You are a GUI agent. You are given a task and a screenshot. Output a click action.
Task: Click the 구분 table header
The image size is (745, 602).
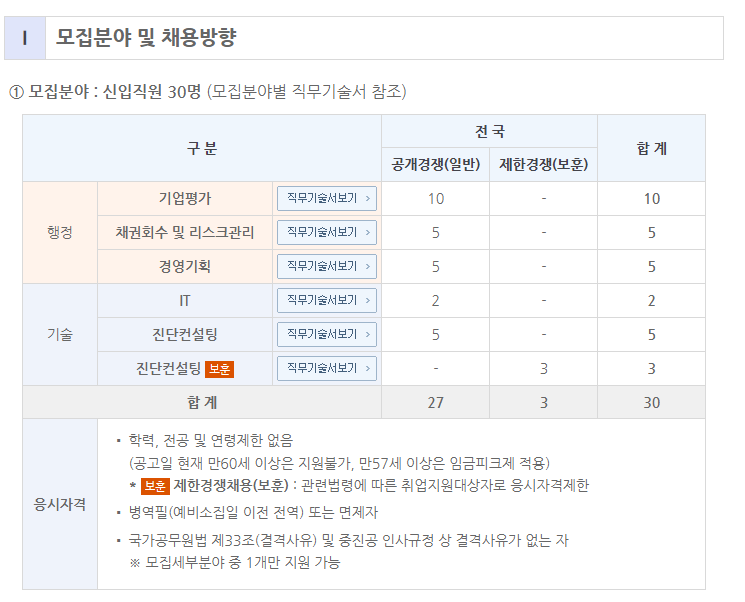201,148
